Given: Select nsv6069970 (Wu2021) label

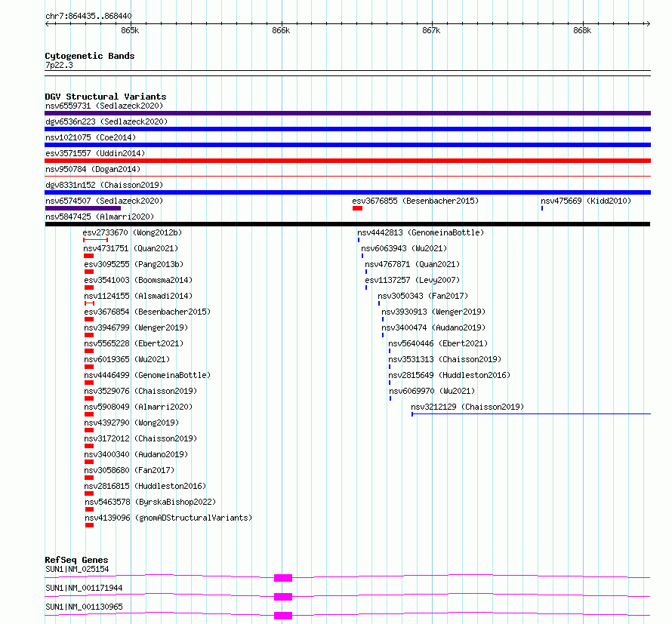Looking at the screenshot, I should (432, 391).
